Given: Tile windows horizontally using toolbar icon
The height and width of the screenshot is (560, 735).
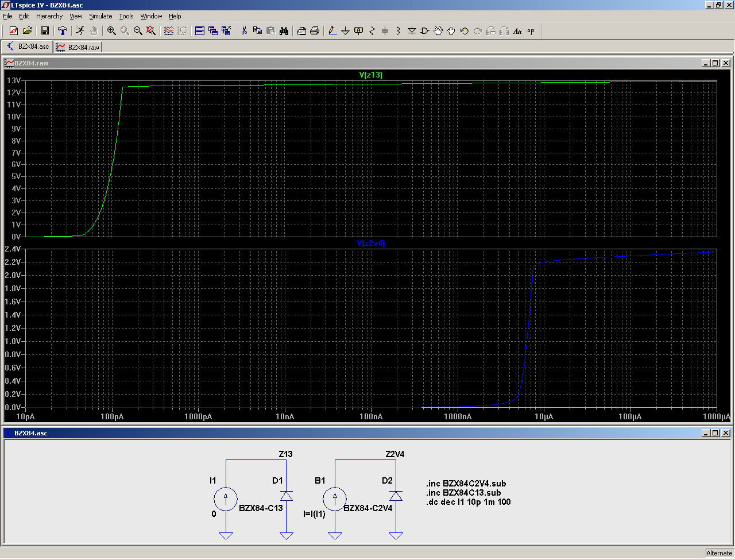Looking at the screenshot, I should (x=200, y=31).
